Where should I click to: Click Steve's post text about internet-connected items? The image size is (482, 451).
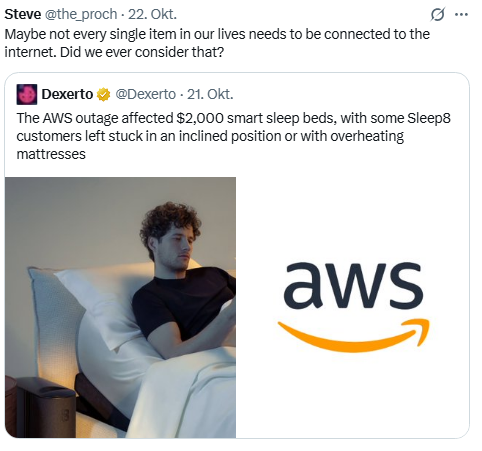[217, 43]
